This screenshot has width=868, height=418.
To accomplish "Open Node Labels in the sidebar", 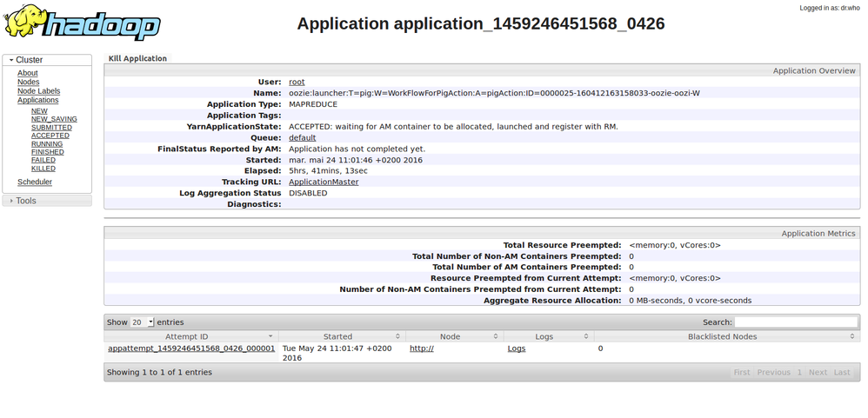I will click(x=38, y=91).
